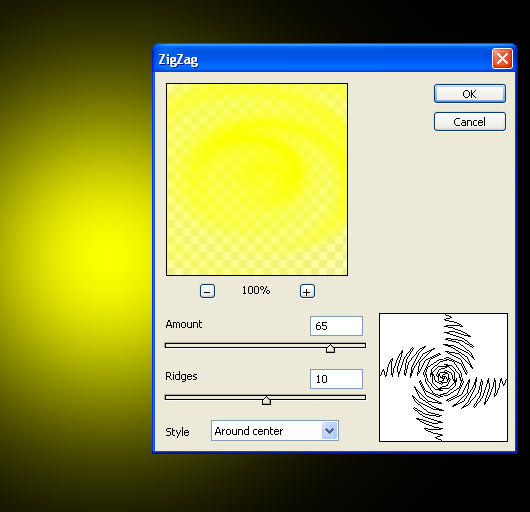Image resolution: width=530 pixels, height=512 pixels.
Task: Click the Amount slider handle
Action: (330, 348)
